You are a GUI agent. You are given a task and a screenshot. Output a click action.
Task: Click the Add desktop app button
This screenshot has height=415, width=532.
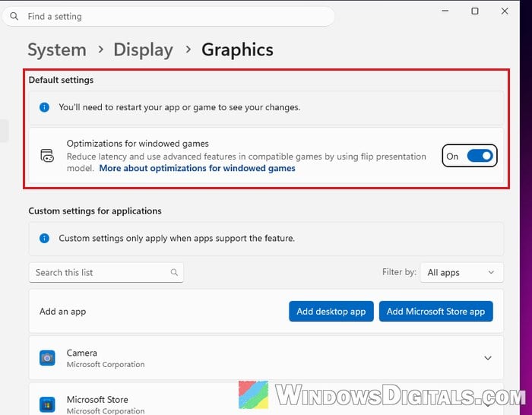click(x=331, y=311)
